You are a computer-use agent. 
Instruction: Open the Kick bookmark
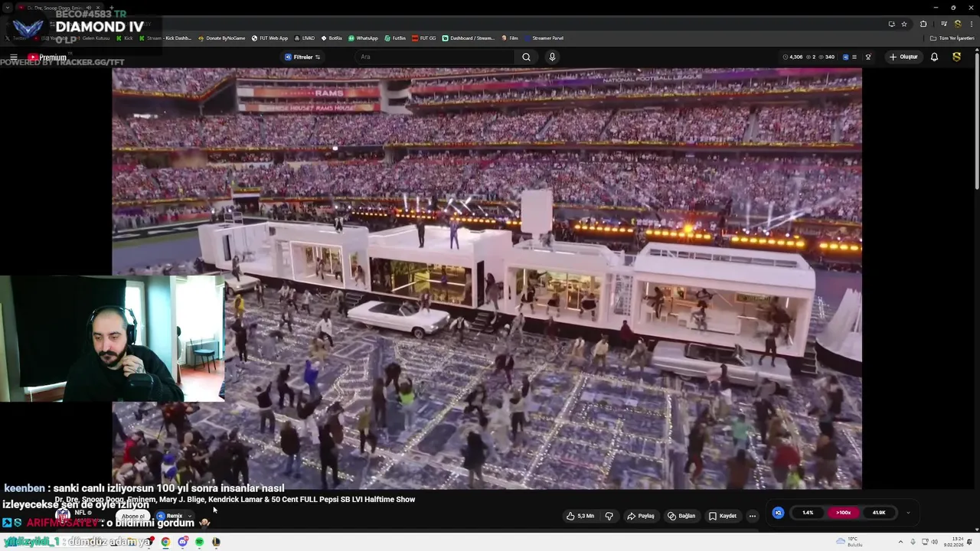click(124, 37)
